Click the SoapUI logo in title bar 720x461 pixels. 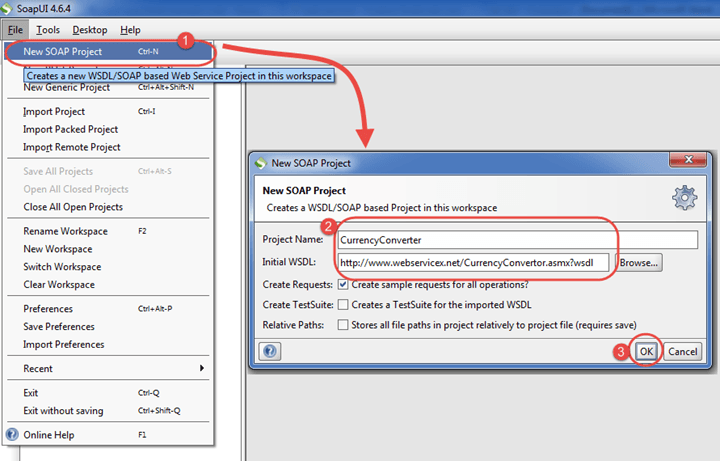tap(11, 9)
